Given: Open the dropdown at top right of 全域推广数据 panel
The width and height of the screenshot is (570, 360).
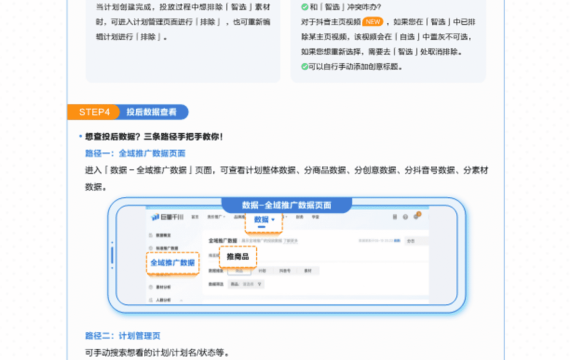Looking at the screenshot, I should click(x=416, y=241).
